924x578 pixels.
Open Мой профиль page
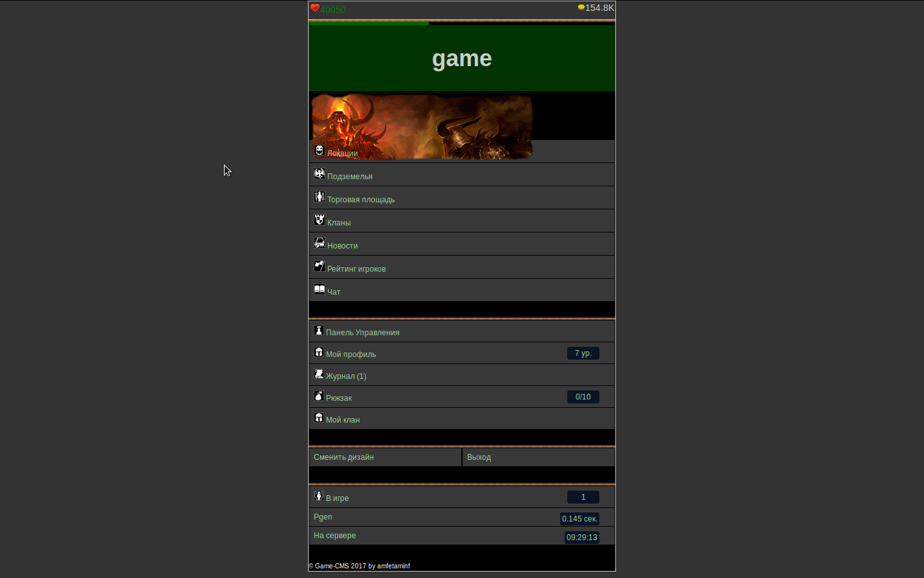pos(351,355)
